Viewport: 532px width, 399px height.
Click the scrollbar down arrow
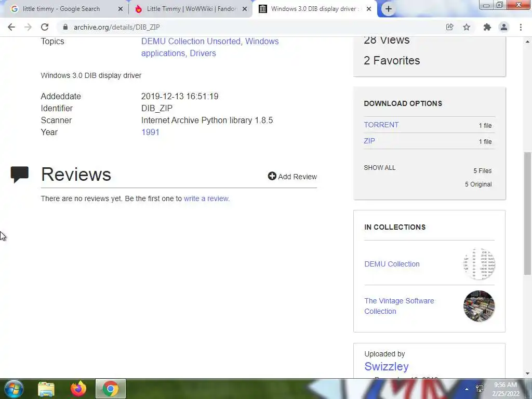pos(527,374)
